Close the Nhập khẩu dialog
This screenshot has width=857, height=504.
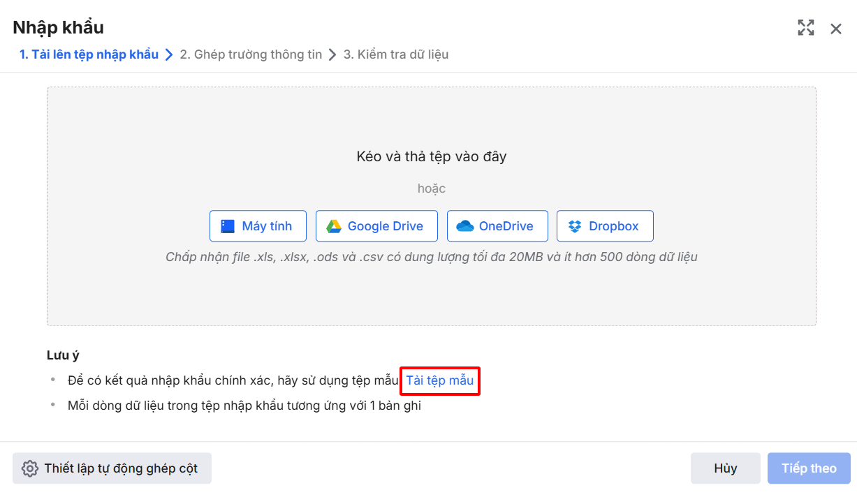[836, 29]
